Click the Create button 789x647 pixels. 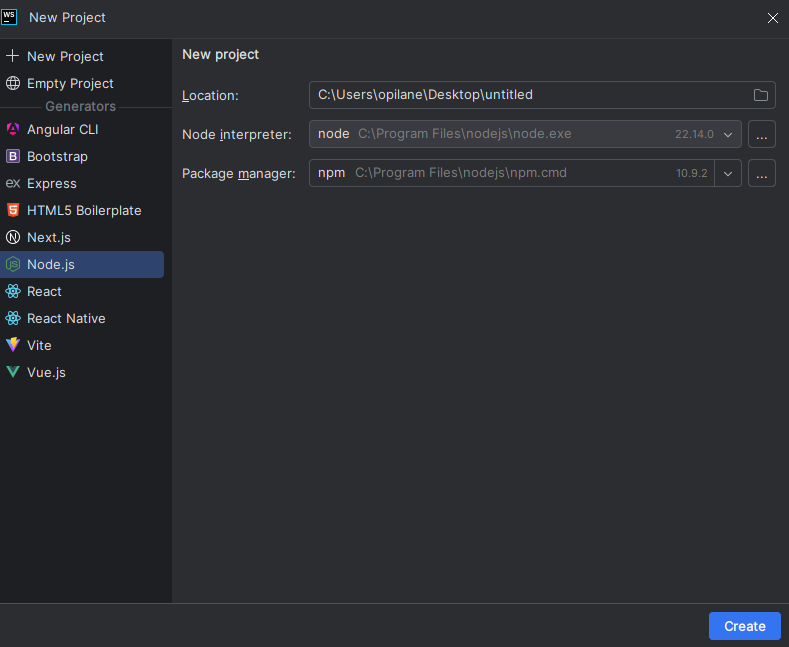(x=745, y=626)
